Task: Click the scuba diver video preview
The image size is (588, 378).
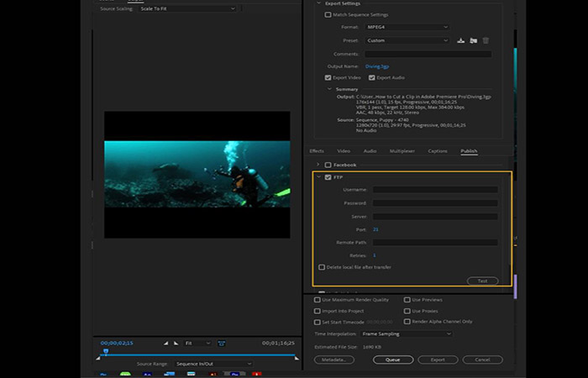Action: point(197,174)
